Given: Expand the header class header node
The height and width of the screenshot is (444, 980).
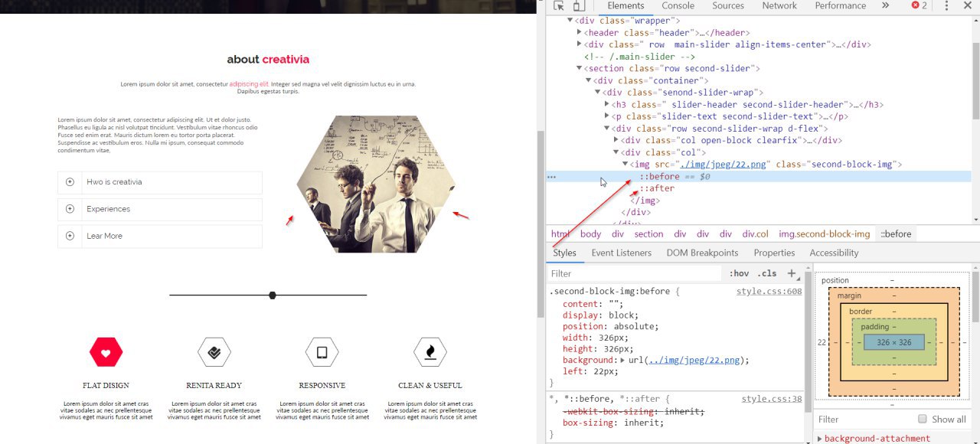Looking at the screenshot, I should click(580, 33).
